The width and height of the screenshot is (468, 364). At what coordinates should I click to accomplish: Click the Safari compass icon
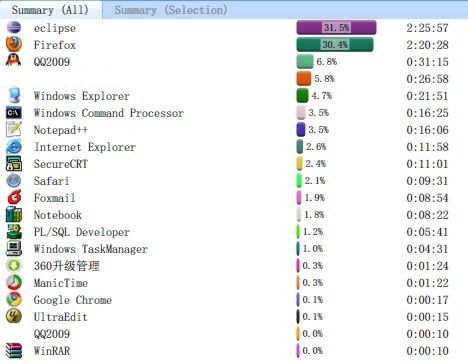tap(14, 181)
